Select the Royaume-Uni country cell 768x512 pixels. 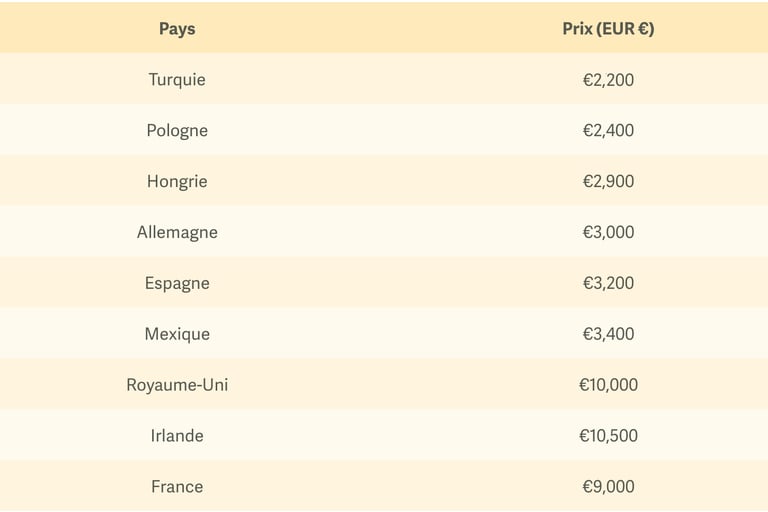click(x=177, y=385)
